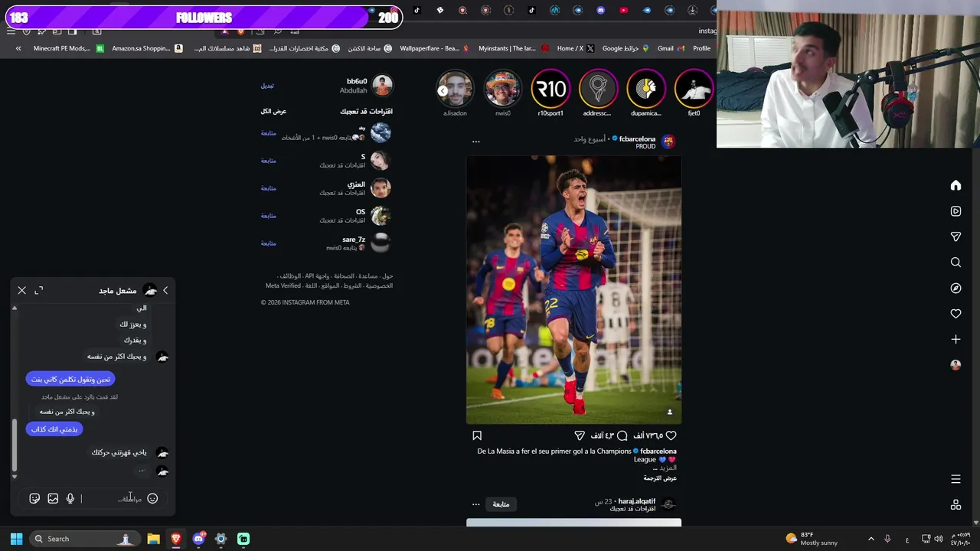Follow haraj.alqatif with the متابعة button
The width and height of the screenshot is (980, 551).
[501, 504]
